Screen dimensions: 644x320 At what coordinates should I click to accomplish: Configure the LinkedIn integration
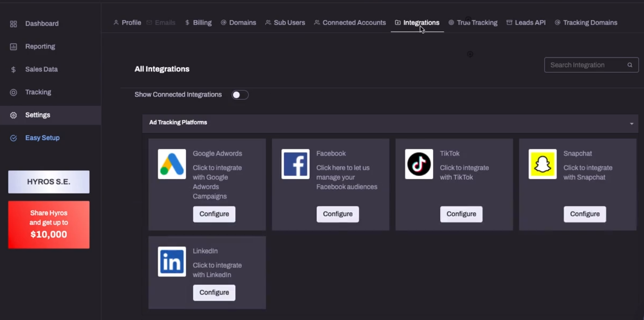214,293
